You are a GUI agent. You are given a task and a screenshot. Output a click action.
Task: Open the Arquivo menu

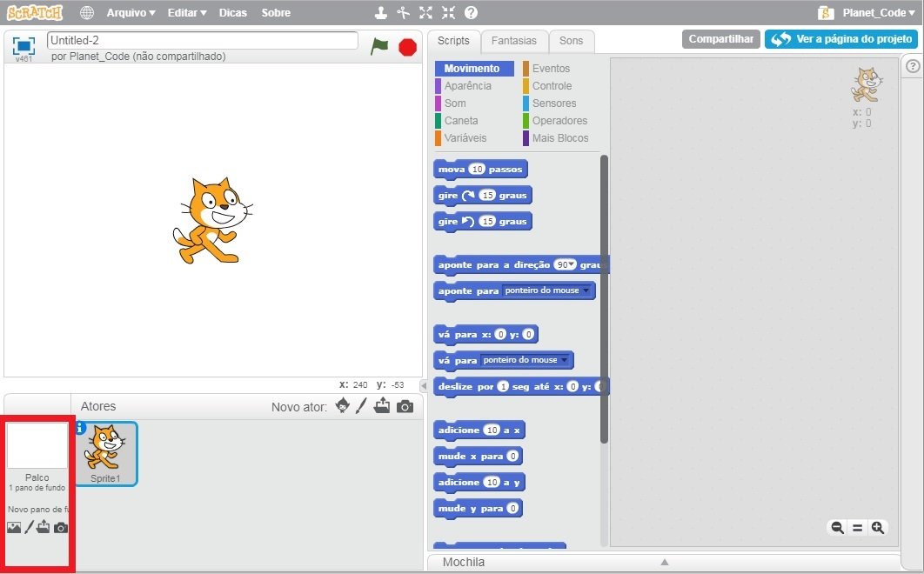point(131,13)
